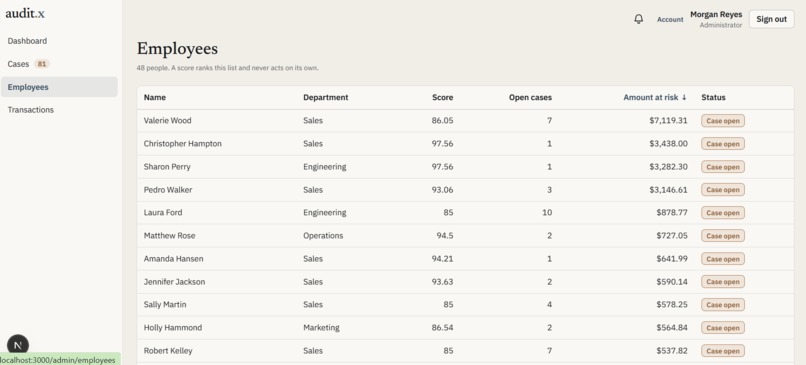Sort table by Score header
The width and height of the screenshot is (806, 365).
[443, 97]
